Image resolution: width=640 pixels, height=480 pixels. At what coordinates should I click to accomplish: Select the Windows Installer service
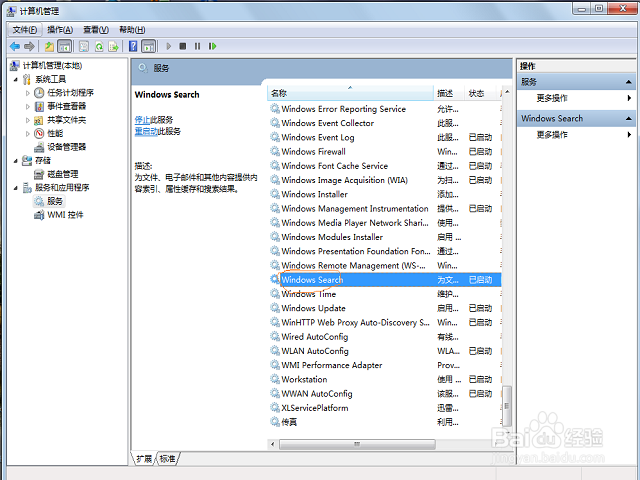point(315,195)
